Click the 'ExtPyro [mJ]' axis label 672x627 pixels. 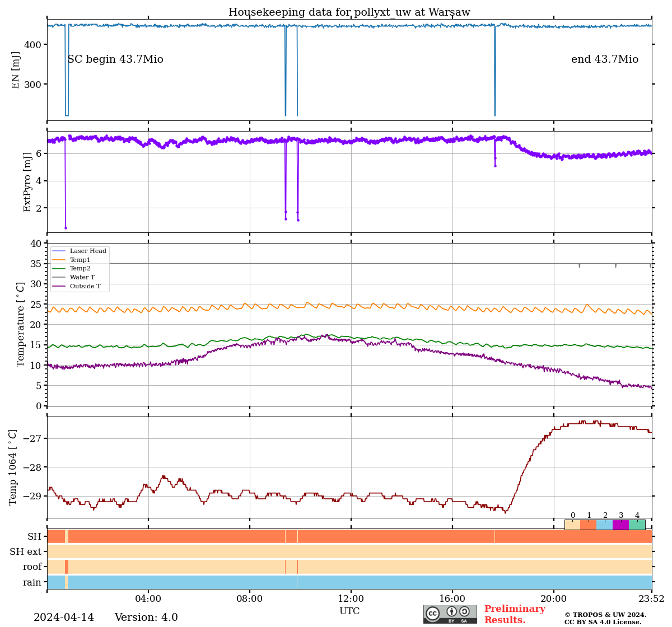(27, 182)
